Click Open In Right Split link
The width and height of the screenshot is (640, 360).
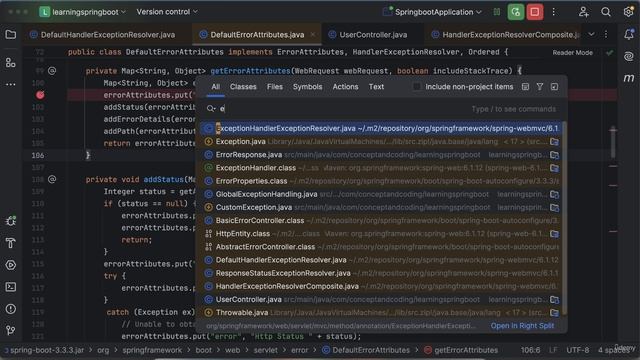(x=522, y=326)
